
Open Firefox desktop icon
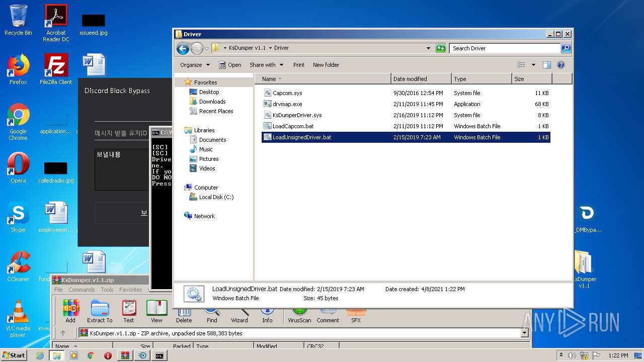18,69
